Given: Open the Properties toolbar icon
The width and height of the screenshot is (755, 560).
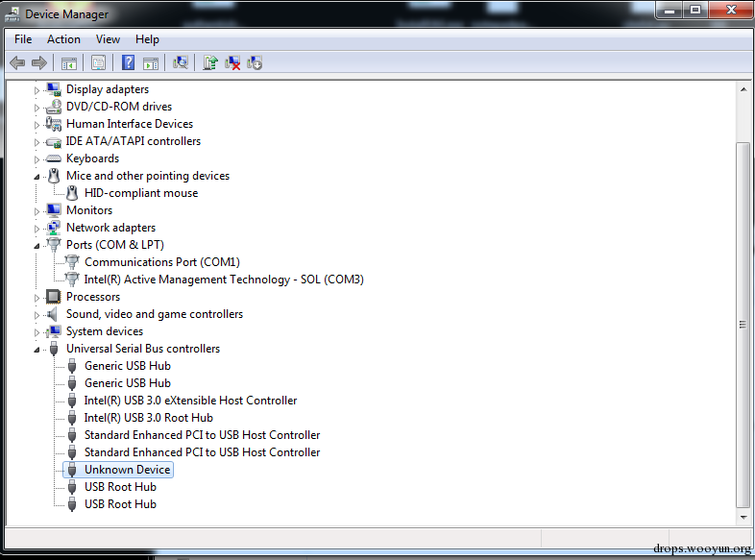Looking at the screenshot, I should coord(98,62).
